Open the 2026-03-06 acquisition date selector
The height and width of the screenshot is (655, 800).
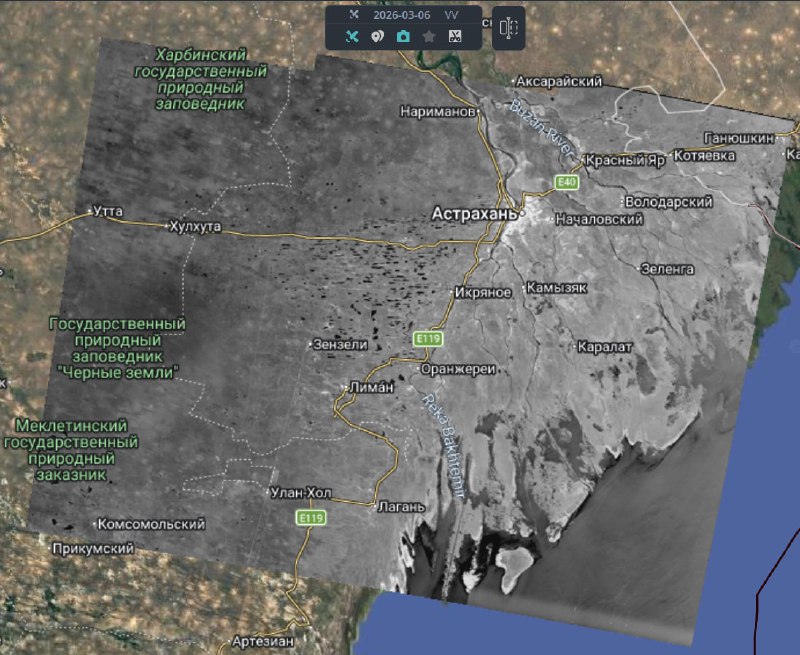tap(400, 15)
